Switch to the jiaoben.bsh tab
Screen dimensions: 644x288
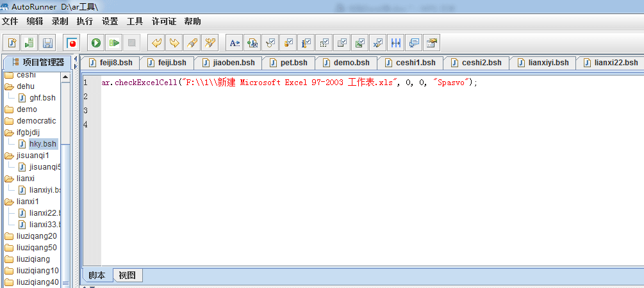(228, 63)
